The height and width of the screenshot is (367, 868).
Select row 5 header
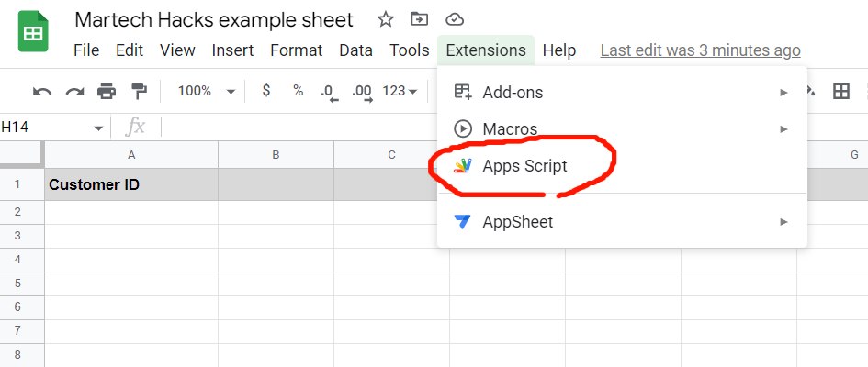click(x=22, y=283)
